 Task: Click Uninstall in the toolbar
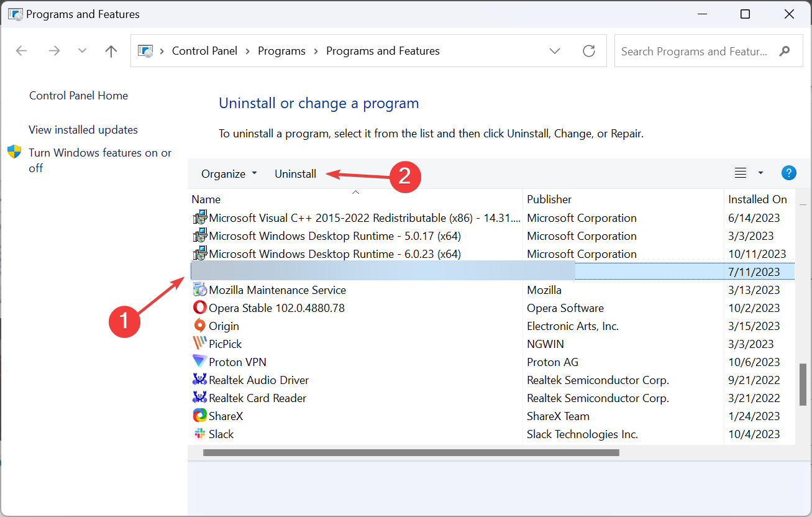295,174
